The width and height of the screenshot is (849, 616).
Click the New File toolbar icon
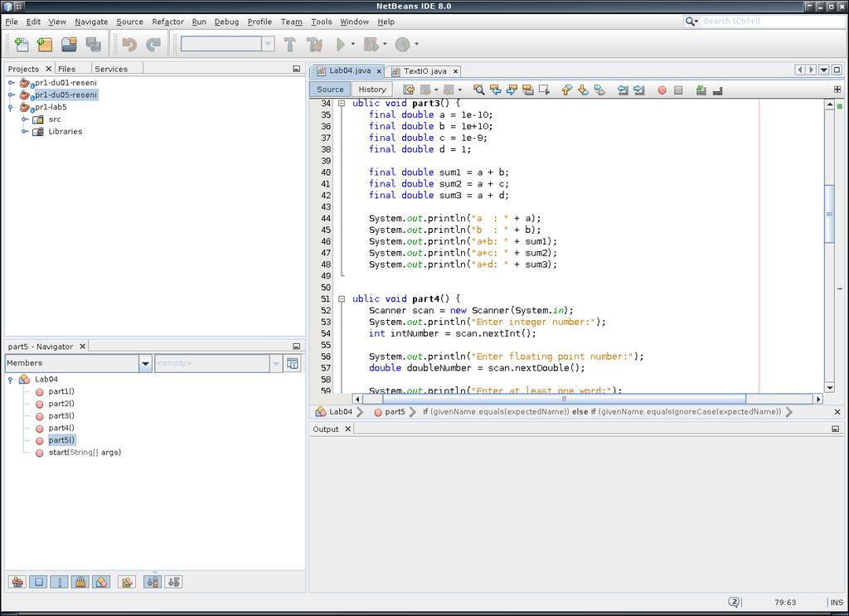pyautogui.click(x=22, y=45)
